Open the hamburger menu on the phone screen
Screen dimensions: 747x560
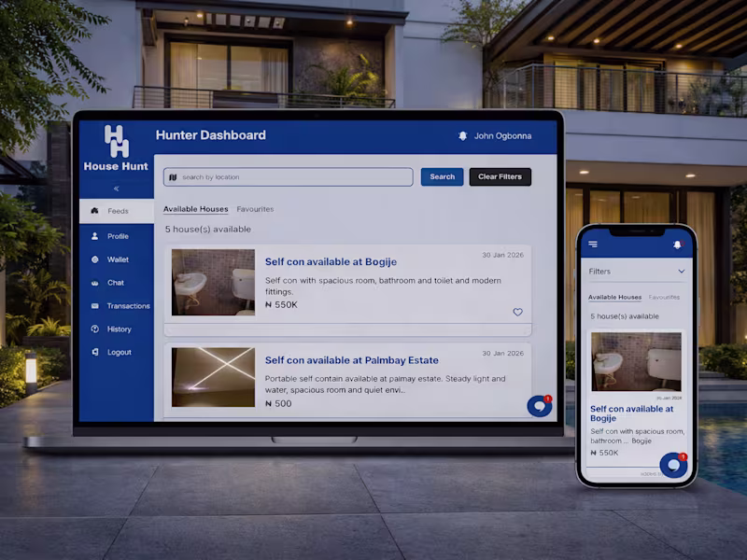point(594,244)
